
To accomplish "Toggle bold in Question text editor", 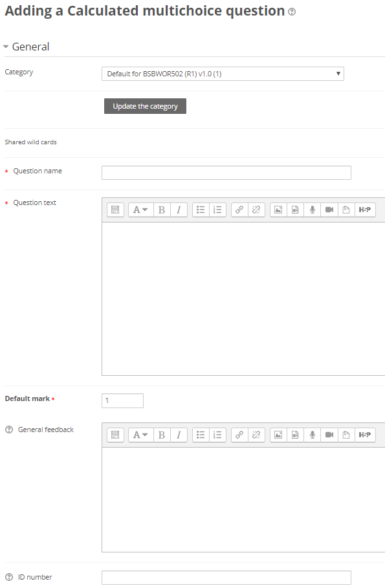I will coord(162,210).
